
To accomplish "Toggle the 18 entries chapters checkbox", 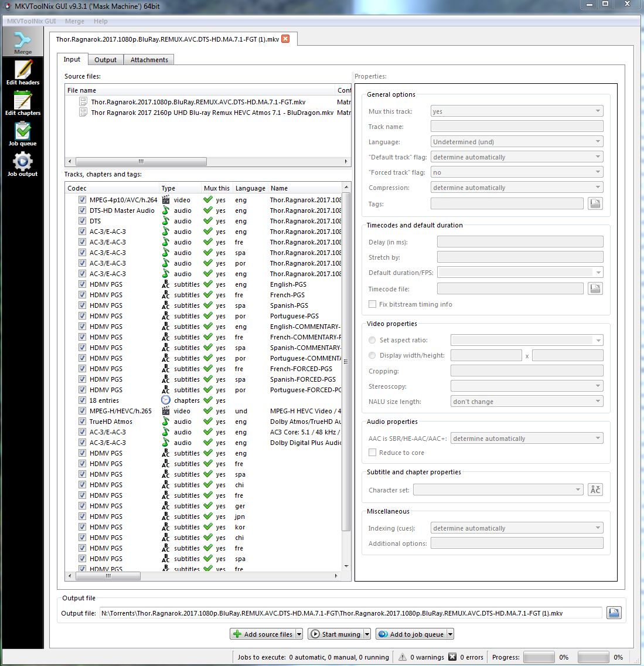I will (x=82, y=400).
